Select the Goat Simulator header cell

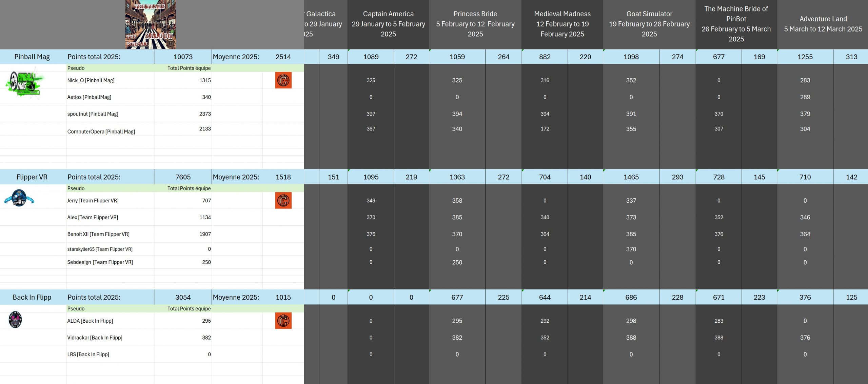(649, 24)
